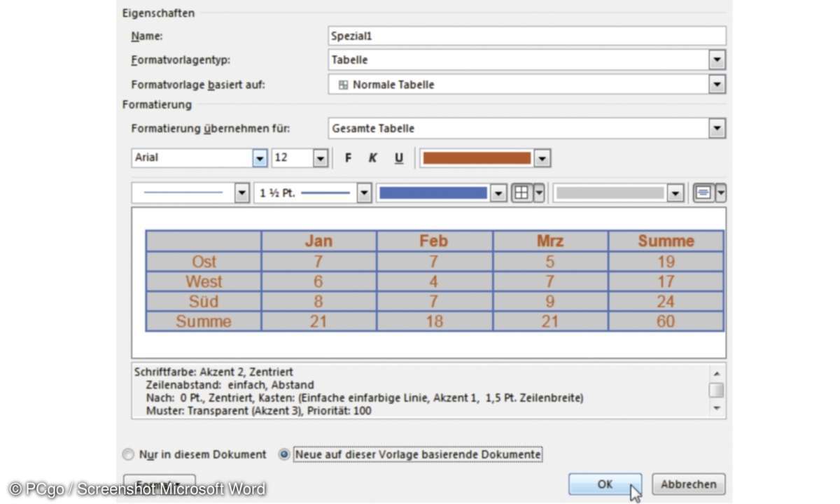Click the borders grid icon
The image size is (840, 504).
[521, 193]
